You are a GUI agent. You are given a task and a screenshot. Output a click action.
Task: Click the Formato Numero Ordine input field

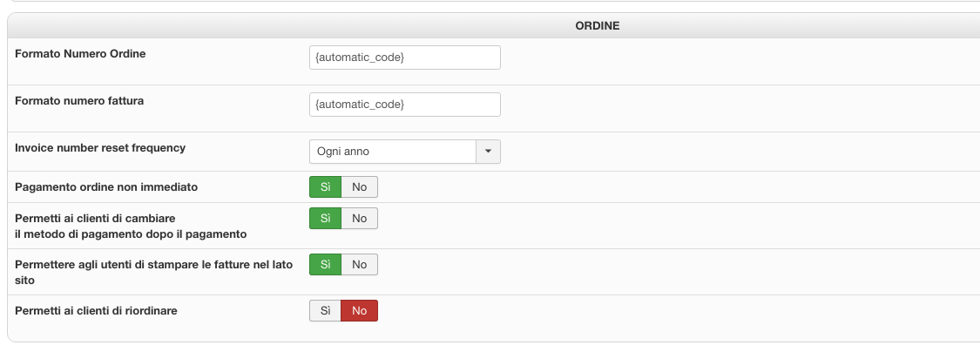click(404, 58)
